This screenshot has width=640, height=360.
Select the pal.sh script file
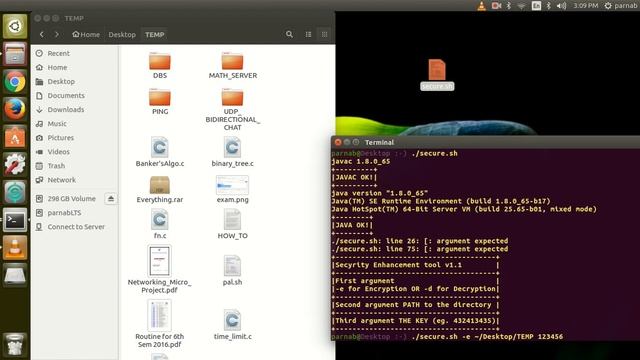[x=233, y=270]
